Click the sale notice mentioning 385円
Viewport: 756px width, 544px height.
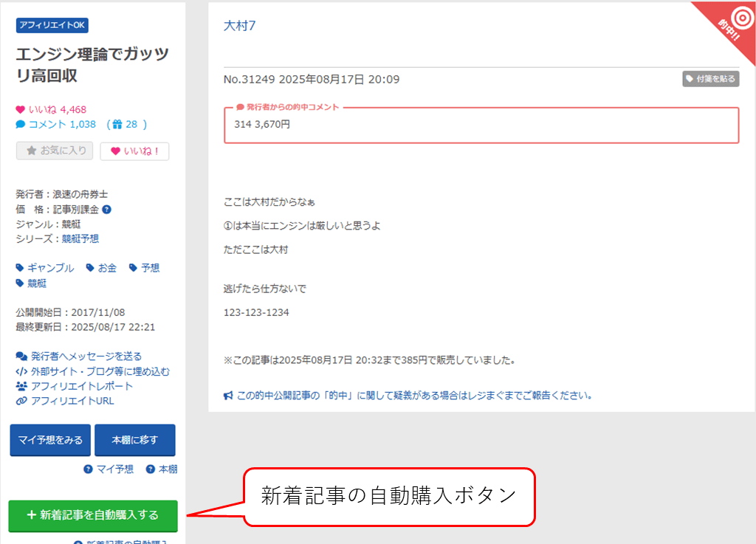[369, 360]
